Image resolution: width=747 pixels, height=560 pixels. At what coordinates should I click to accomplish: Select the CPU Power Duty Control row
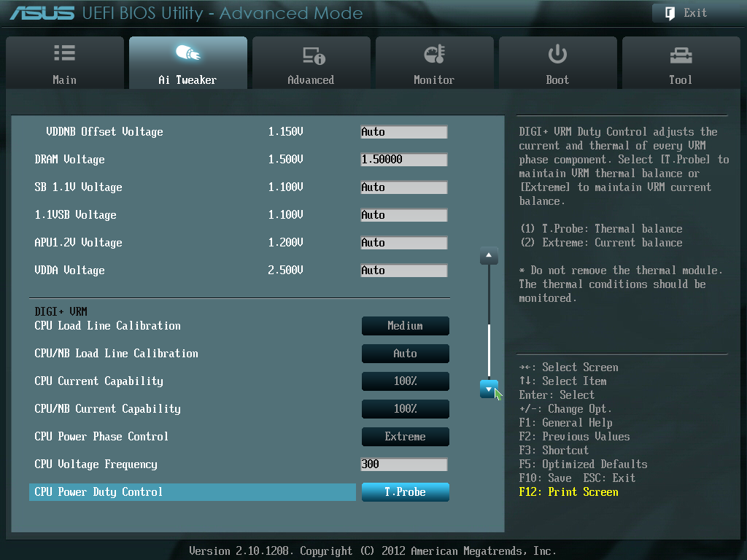[x=193, y=492]
